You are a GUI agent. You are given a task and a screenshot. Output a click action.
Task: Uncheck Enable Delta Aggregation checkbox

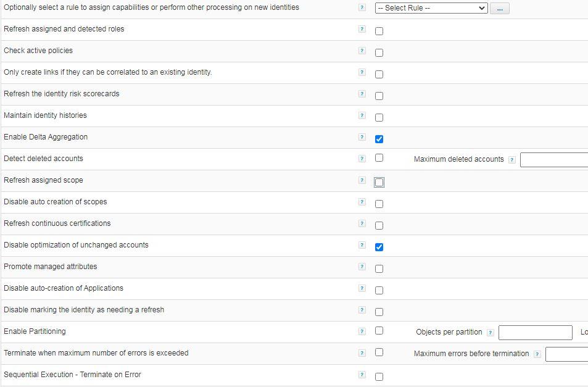[x=379, y=139]
